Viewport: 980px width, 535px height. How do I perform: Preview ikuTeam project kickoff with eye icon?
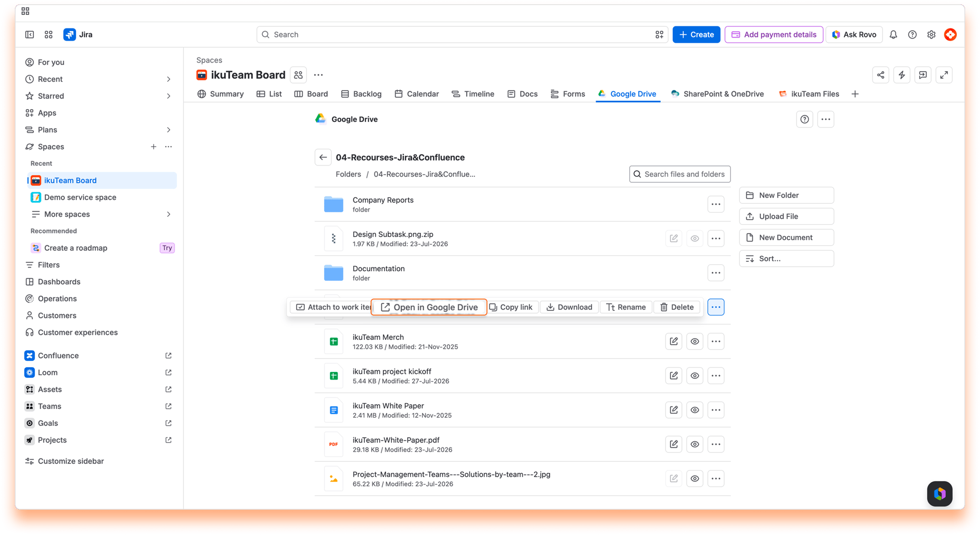point(695,376)
